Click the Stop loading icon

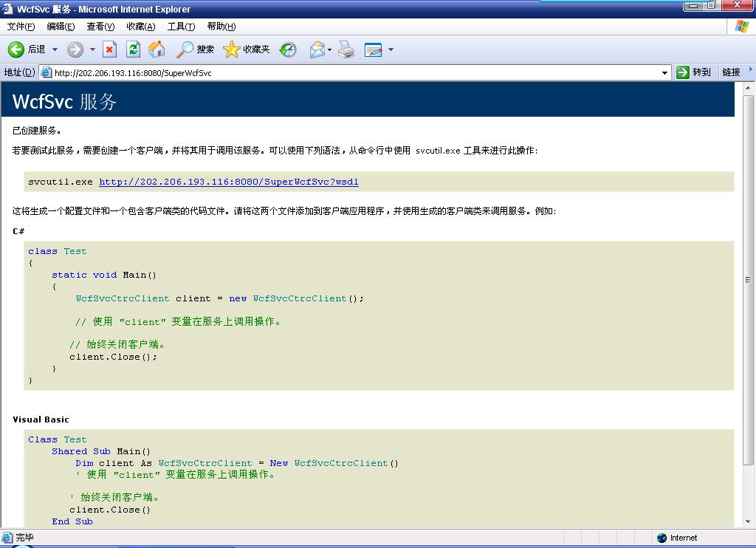(x=109, y=49)
